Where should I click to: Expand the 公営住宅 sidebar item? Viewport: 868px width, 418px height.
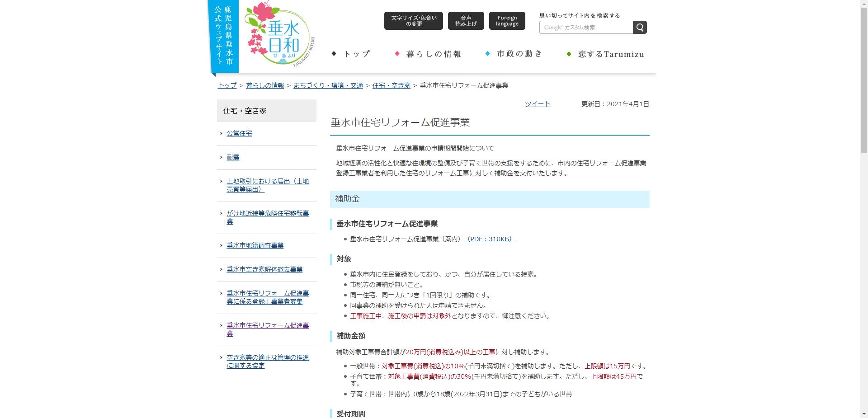[x=239, y=133]
